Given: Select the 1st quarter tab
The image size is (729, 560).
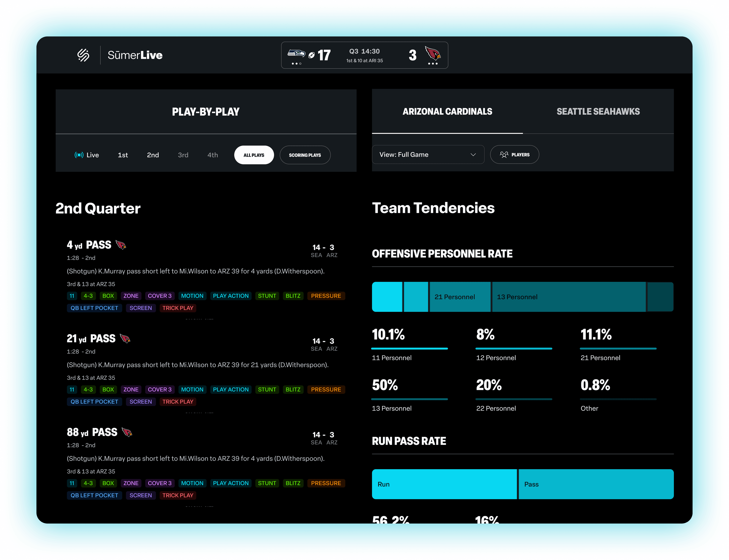Looking at the screenshot, I should pos(123,155).
